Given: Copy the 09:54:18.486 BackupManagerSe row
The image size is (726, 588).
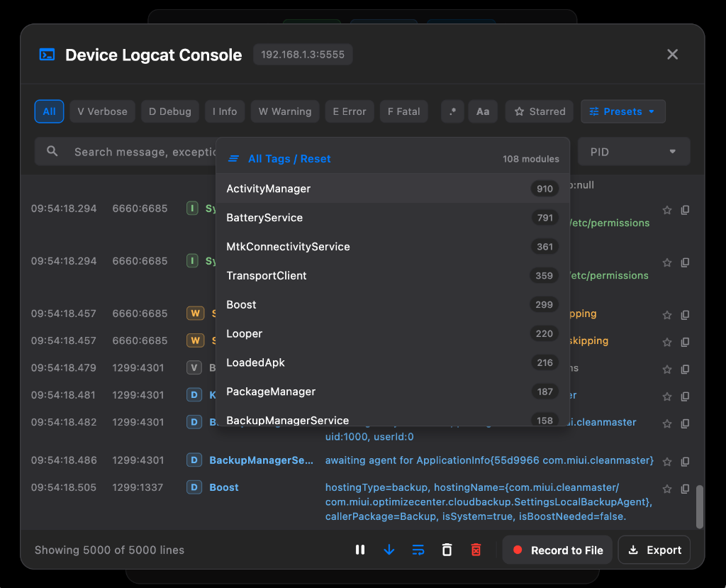Looking at the screenshot, I should 686,462.
